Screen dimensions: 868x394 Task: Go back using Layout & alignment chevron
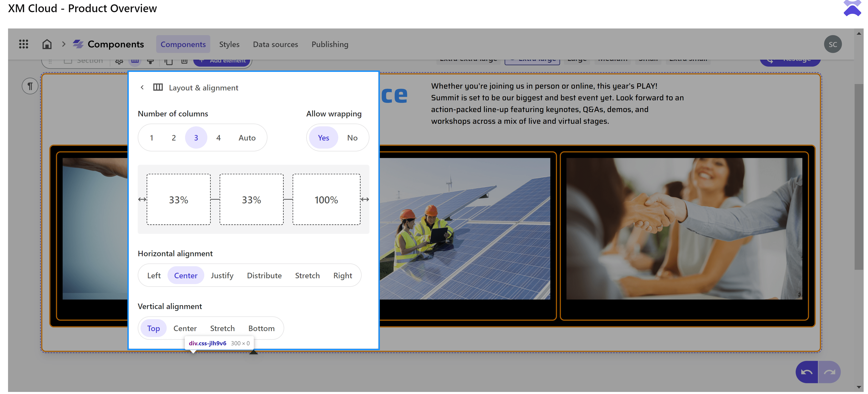[x=142, y=88]
